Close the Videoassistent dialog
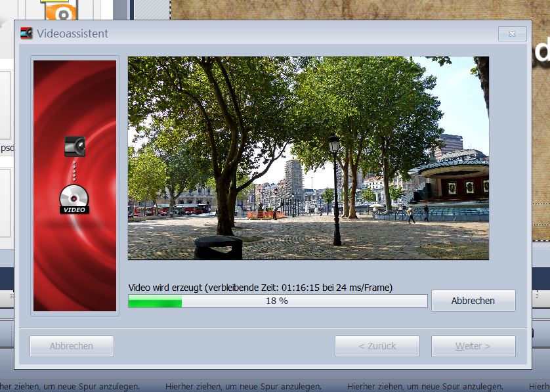Image resolution: width=550 pixels, height=392 pixels. tap(512, 33)
